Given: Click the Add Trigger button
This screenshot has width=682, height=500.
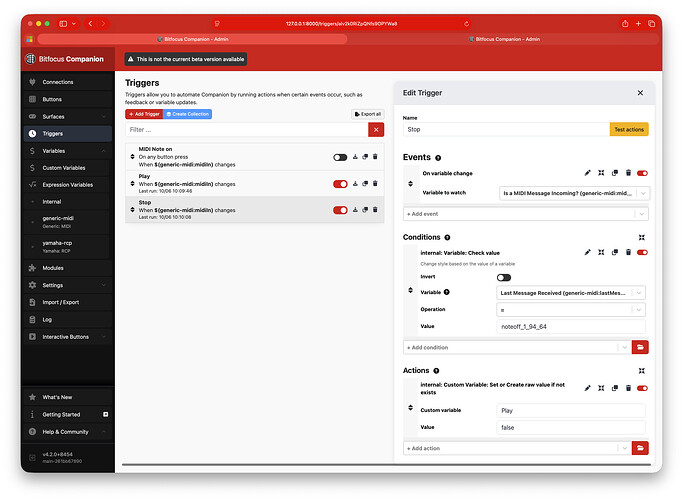Looking at the screenshot, I should point(143,114).
